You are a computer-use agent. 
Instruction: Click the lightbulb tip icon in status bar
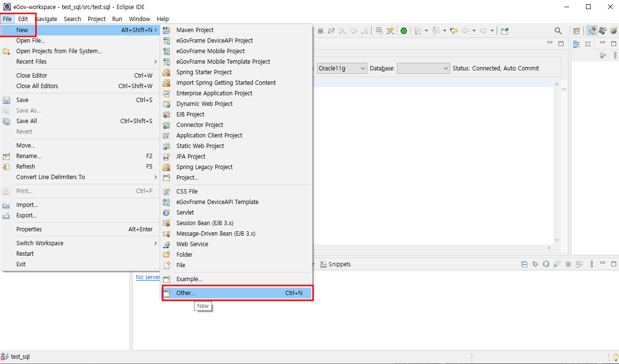(x=615, y=357)
